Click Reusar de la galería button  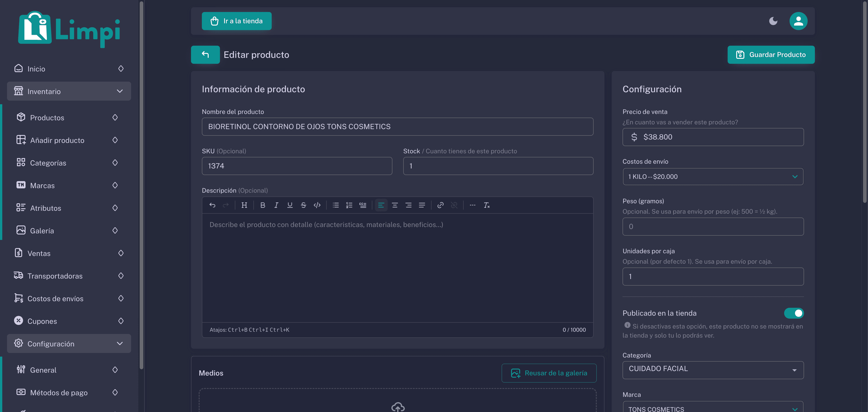point(549,373)
